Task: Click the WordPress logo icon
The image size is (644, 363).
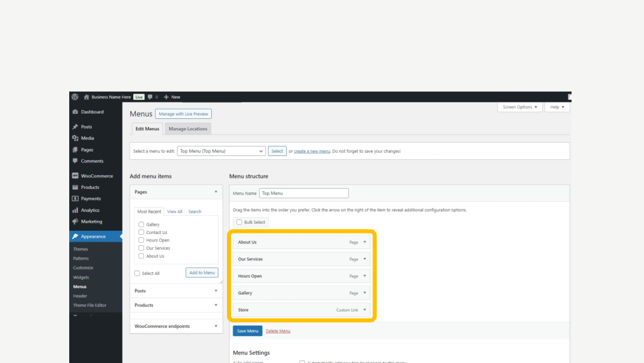Action: pyautogui.click(x=75, y=97)
